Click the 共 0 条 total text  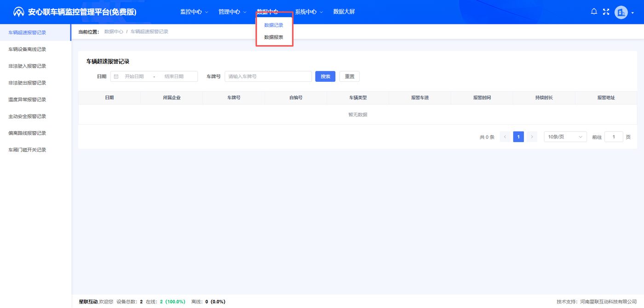(x=487, y=137)
